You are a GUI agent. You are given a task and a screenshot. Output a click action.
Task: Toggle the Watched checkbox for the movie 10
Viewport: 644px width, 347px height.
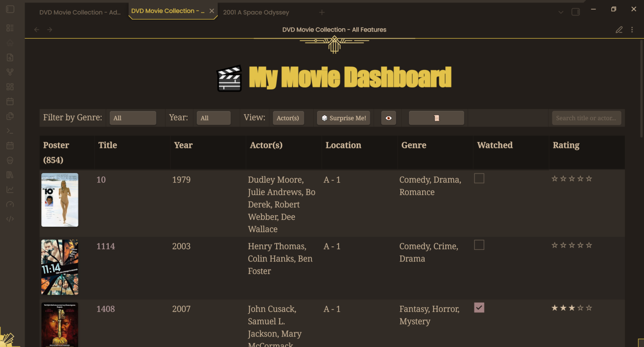(x=479, y=178)
